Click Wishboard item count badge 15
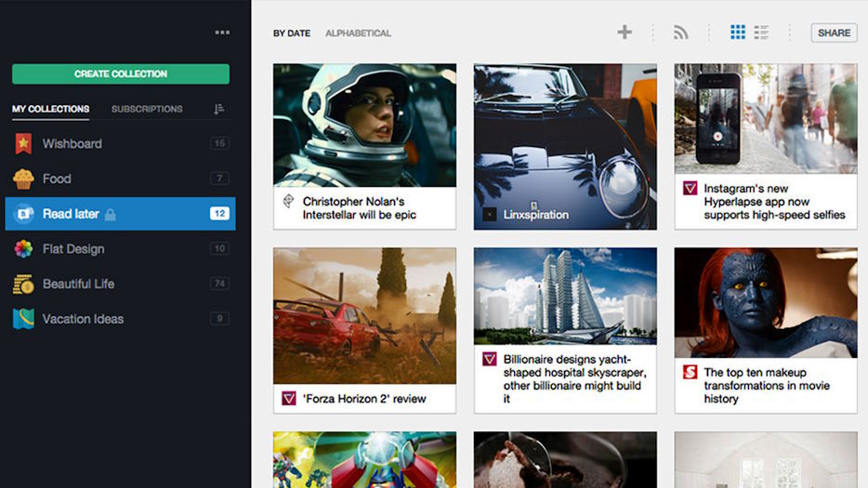 coord(219,143)
